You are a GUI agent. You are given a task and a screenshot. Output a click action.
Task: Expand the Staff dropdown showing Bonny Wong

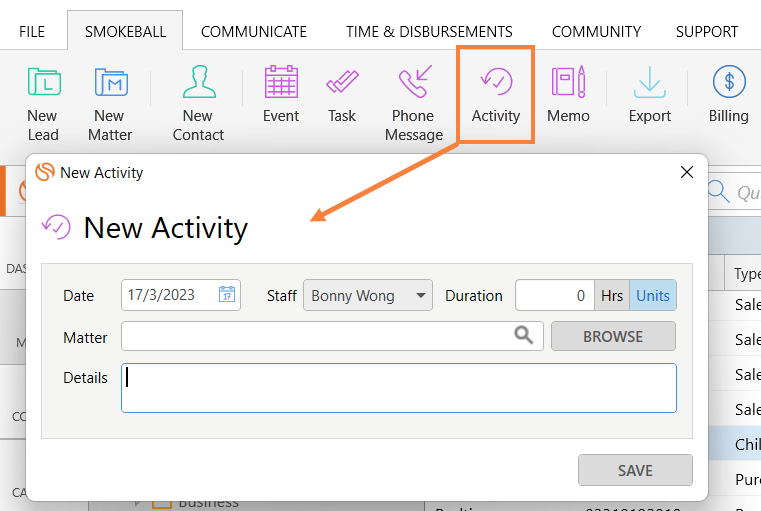coord(368,295)
